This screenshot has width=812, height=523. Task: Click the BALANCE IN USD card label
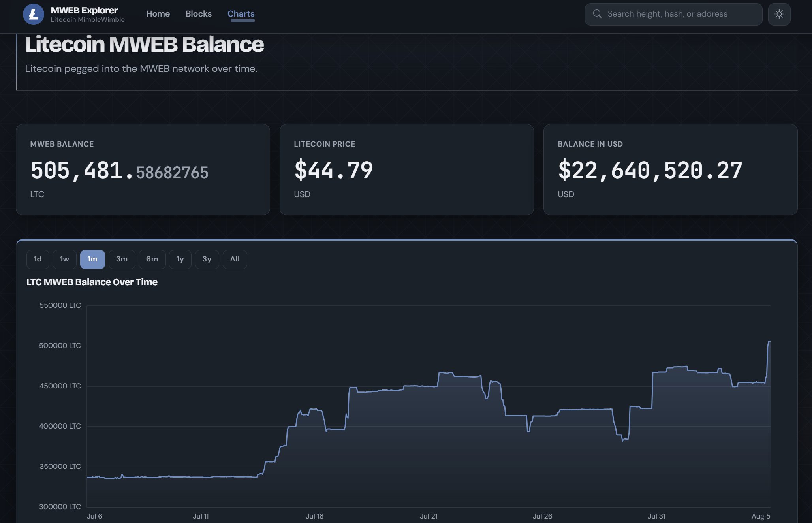[x=590, y=144]
